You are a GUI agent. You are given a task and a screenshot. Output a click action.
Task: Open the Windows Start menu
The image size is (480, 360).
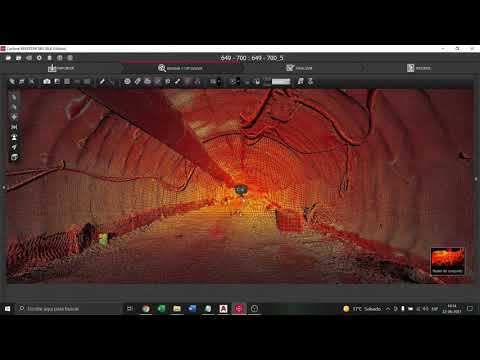click(7, 309)
